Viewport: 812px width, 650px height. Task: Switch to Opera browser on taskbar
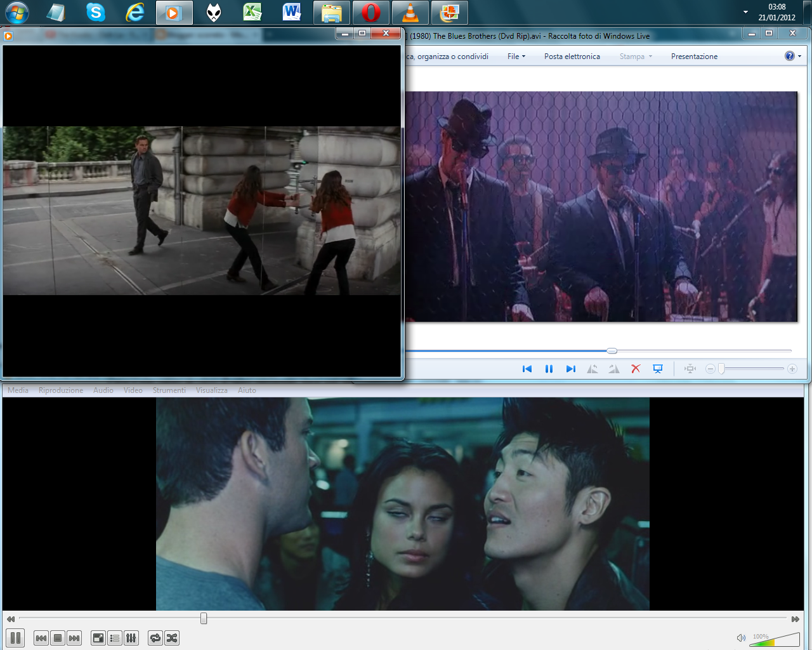coord(371,13)
